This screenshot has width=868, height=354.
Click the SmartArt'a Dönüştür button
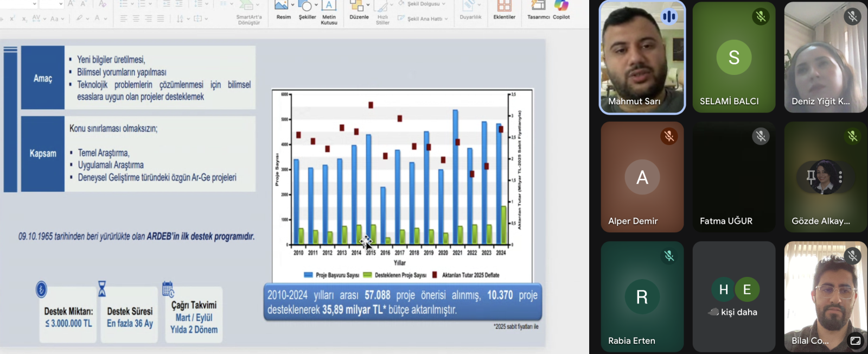point(248,13)
